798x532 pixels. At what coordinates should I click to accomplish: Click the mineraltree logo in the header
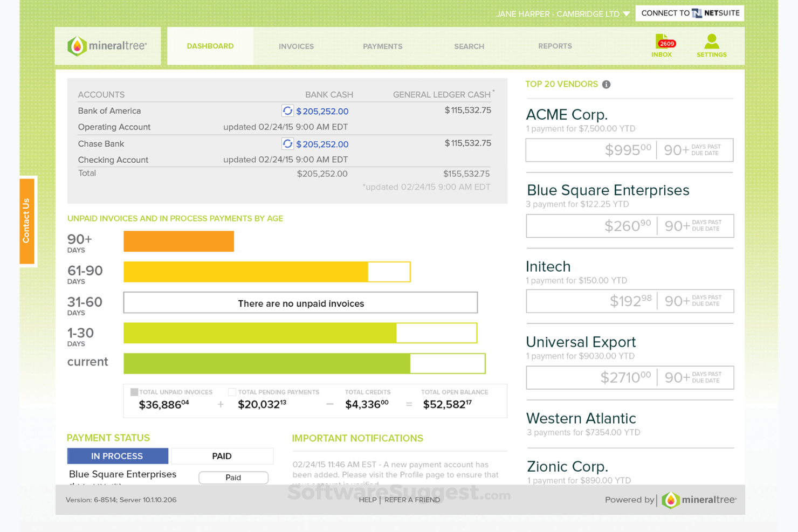coord(107,46)
